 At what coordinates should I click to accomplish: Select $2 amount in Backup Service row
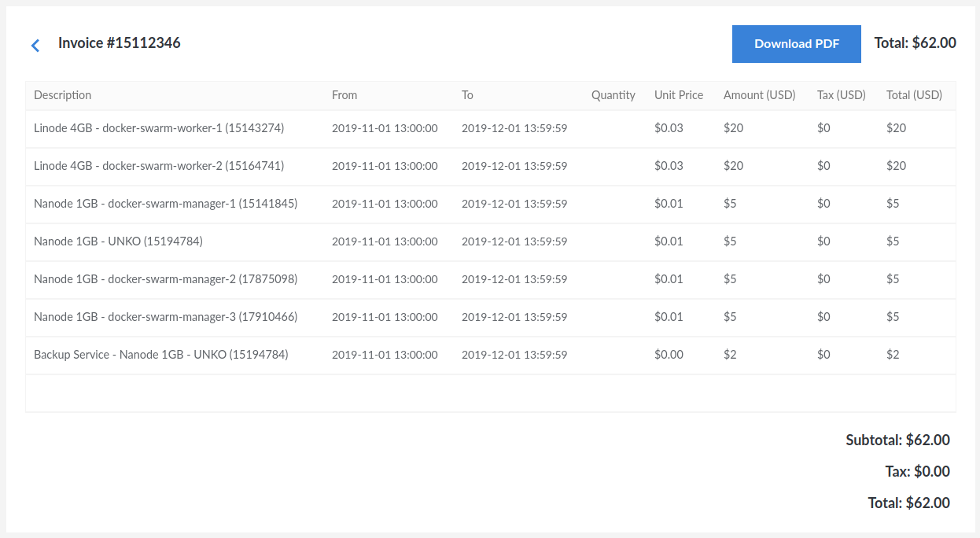(x=730, y=355)
